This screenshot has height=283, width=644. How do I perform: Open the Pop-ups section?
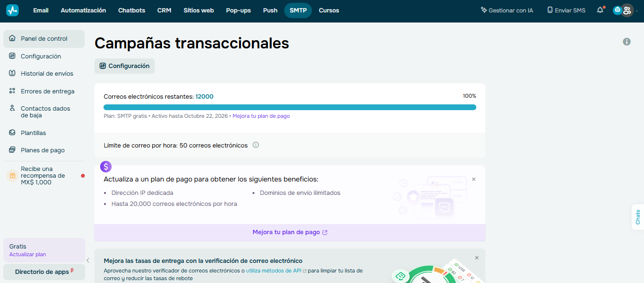(x=239, y=10)
